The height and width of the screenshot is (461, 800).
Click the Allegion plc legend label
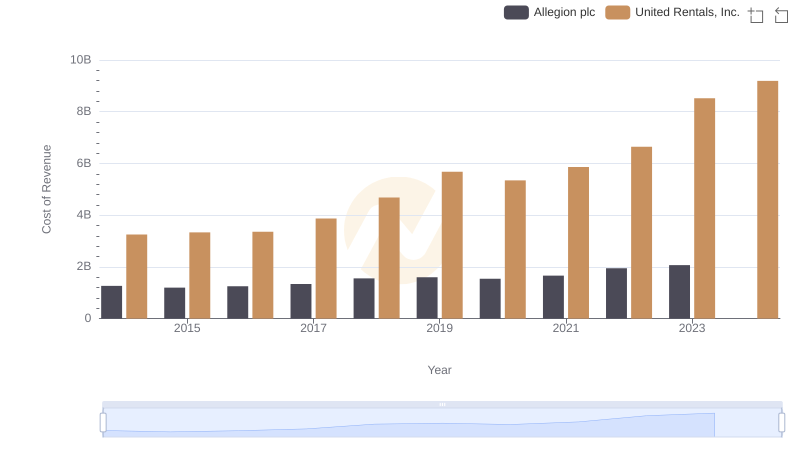[564, 12]
